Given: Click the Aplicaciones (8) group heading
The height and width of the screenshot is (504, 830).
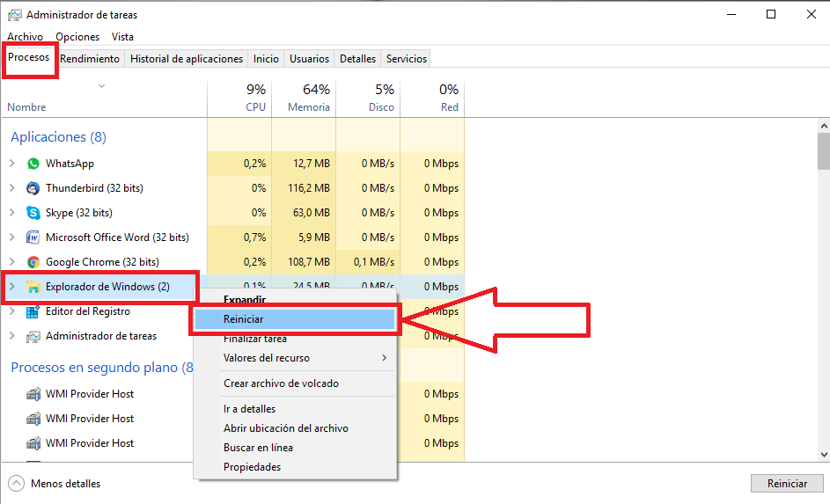Looking at the screenshot, I should 58,137.
